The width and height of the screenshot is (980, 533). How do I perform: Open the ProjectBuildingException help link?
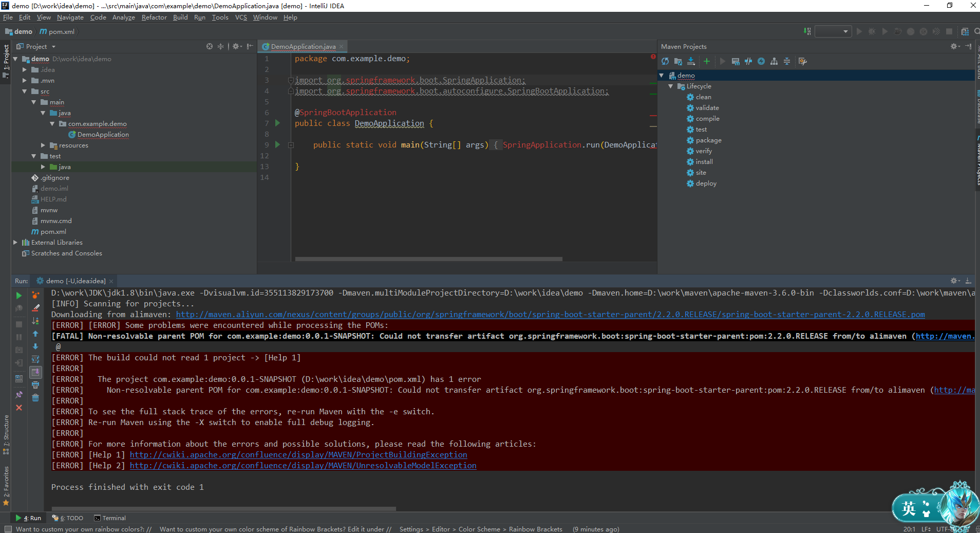[x=298, y=455]
